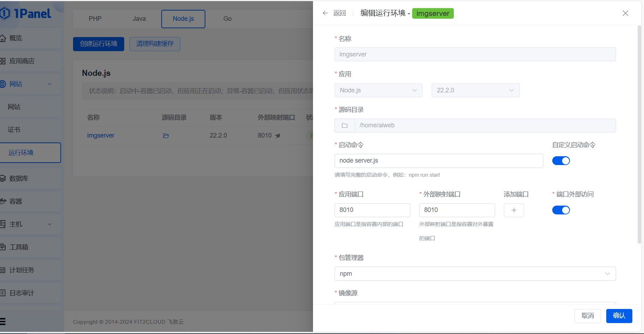Open the 概览 overview icon in sidebar

point(3,38)
